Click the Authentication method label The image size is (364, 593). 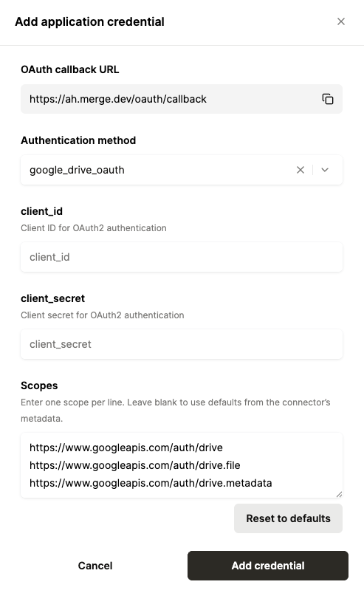click(78, 140)
